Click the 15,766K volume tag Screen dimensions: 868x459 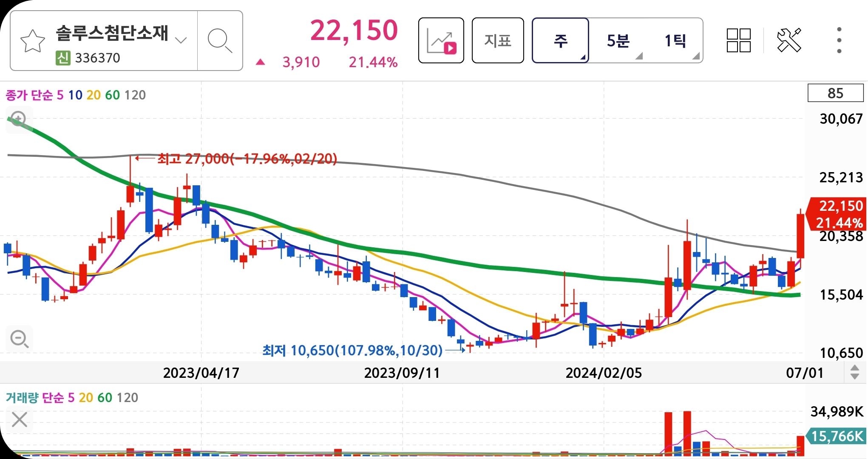coord(837,436)
